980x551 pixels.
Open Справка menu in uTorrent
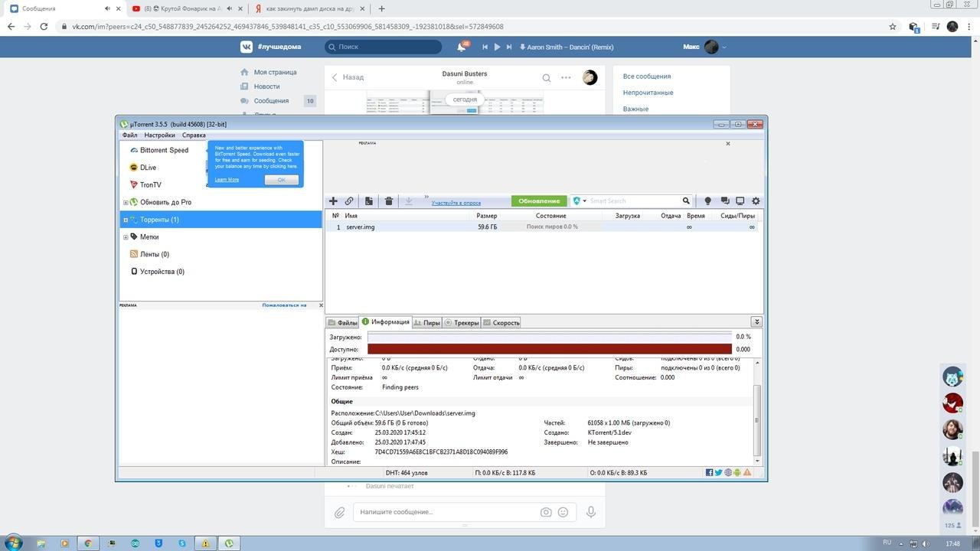(194, 135)
